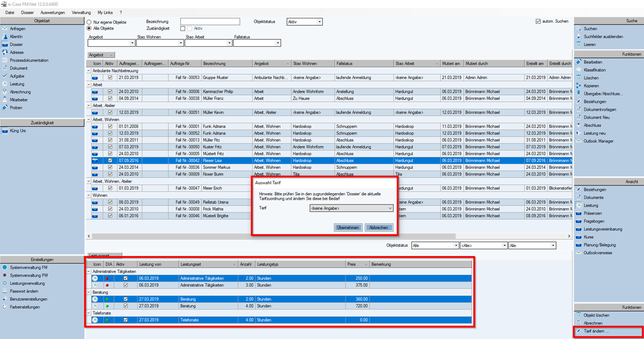Open Übergabe/Abschluss function
644x339 pixels.
click(603, 94)
